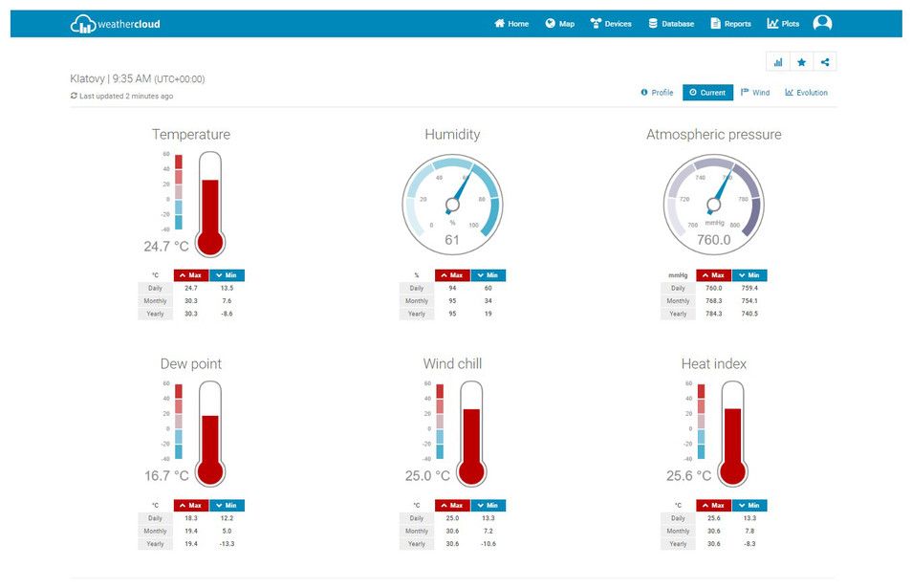Image resolution: width=912 pixels, height=588 pixels.
Task: Open Plots in the navigation bar
Action: [783, 24]
